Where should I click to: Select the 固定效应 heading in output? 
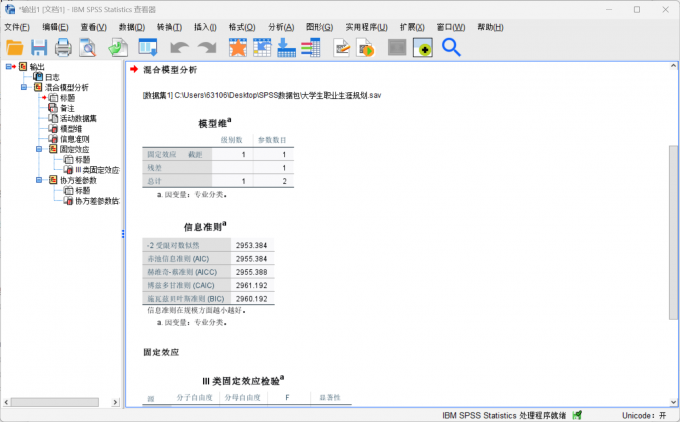coord(161,352)
